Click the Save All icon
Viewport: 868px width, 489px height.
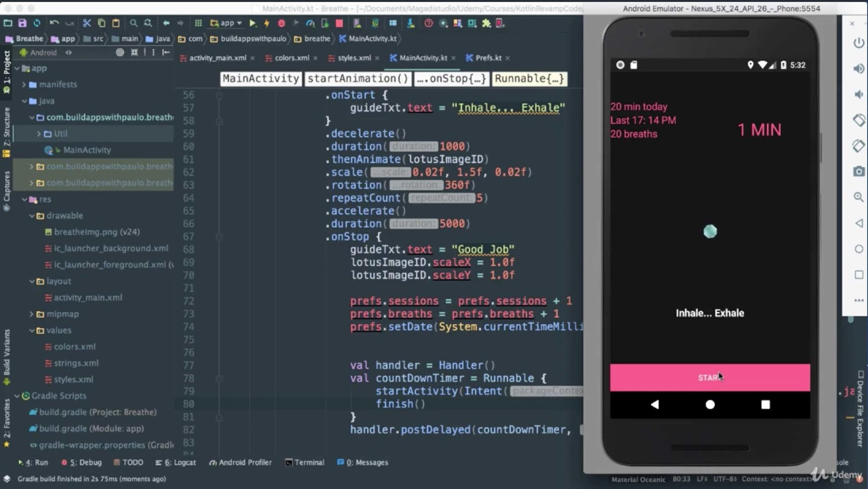coord(22,23)
